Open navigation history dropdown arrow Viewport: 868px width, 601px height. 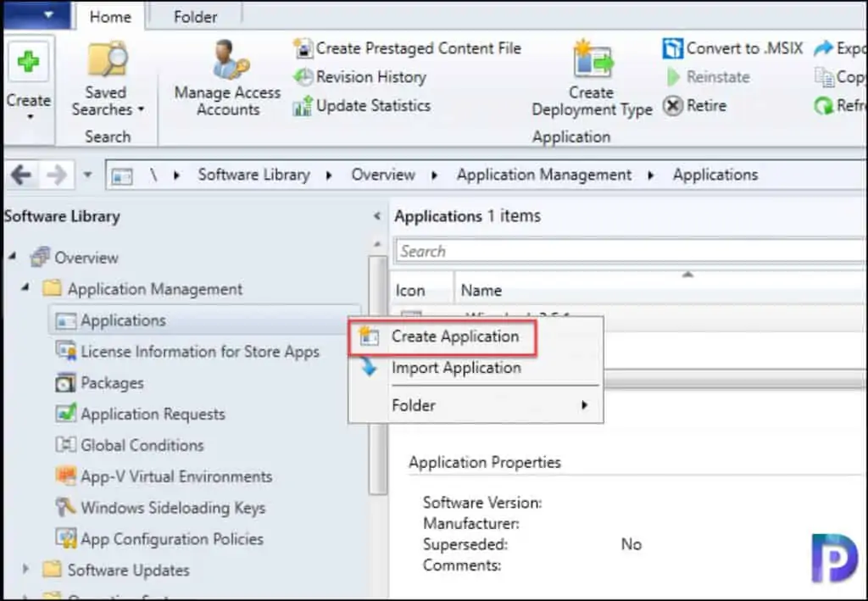[87, 175]
